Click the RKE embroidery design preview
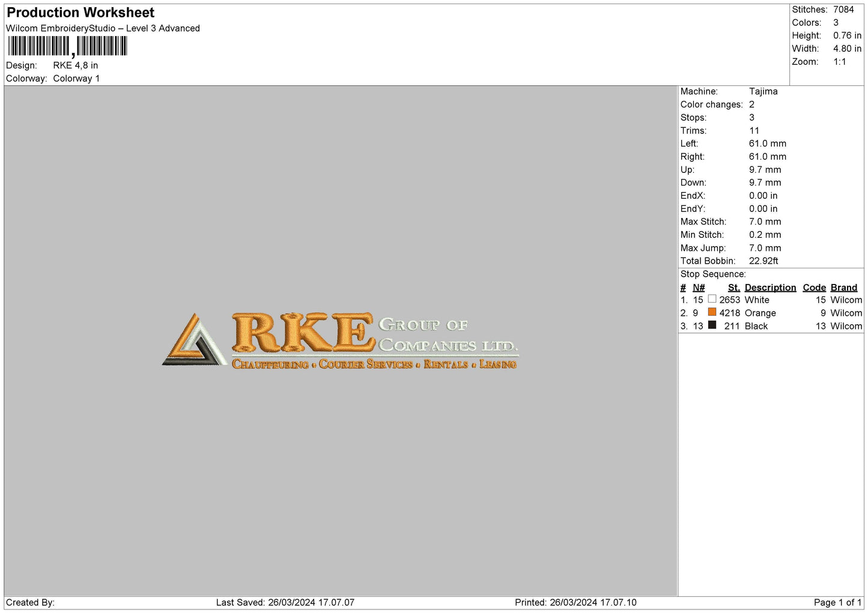Screen dimensions: 868x613 [x=340, y=340]
